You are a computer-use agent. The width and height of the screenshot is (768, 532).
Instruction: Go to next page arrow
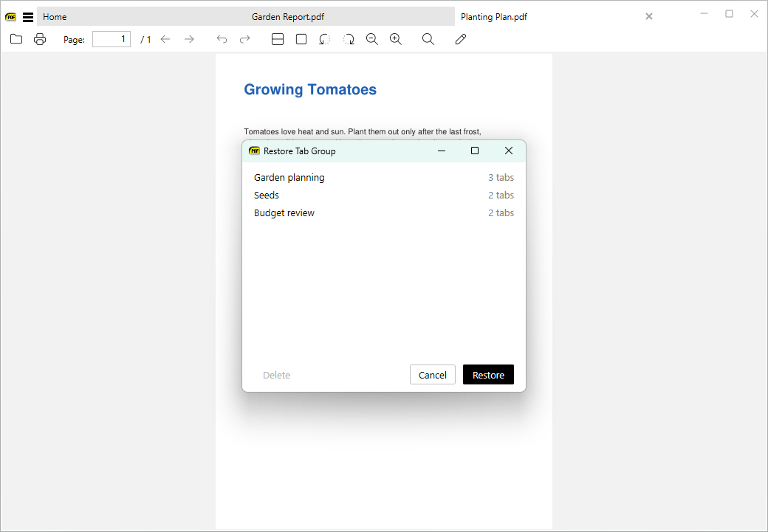[189, 39]
